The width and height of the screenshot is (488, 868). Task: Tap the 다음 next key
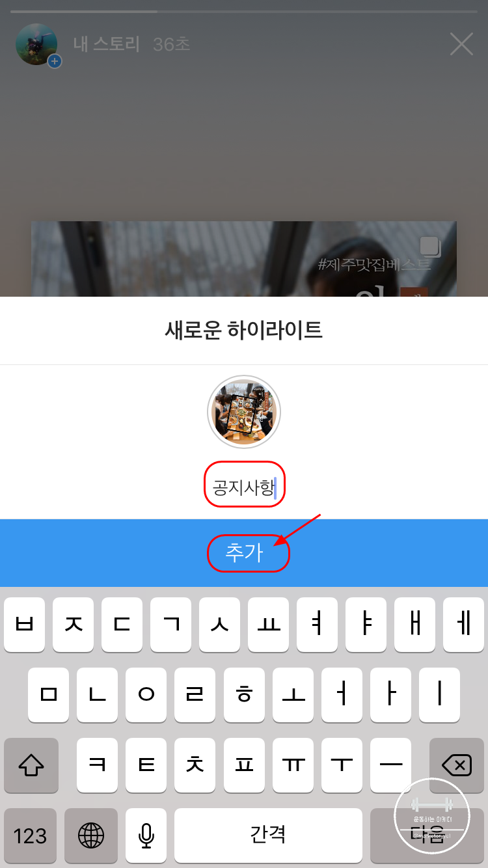pos(427,835)
